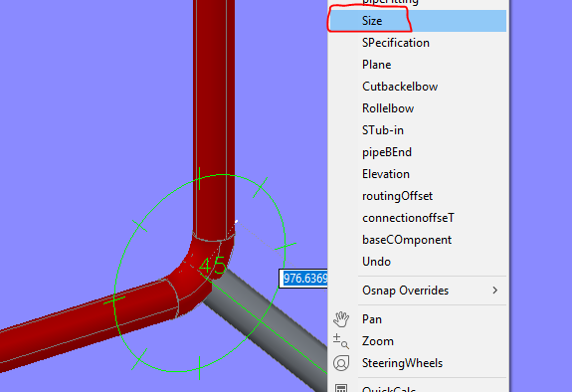Click the Zoom magnifier icon
The height and width of the screenshot is (392, 572).
(341, 341)
